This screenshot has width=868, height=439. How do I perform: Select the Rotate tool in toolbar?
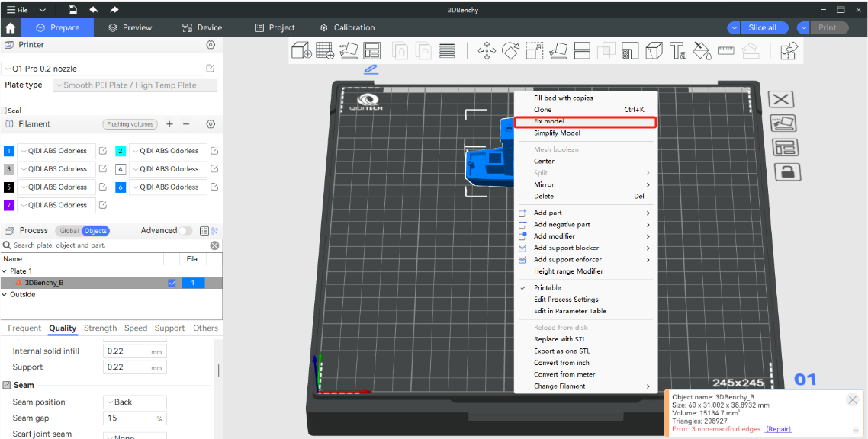click(x=510, y=51)
